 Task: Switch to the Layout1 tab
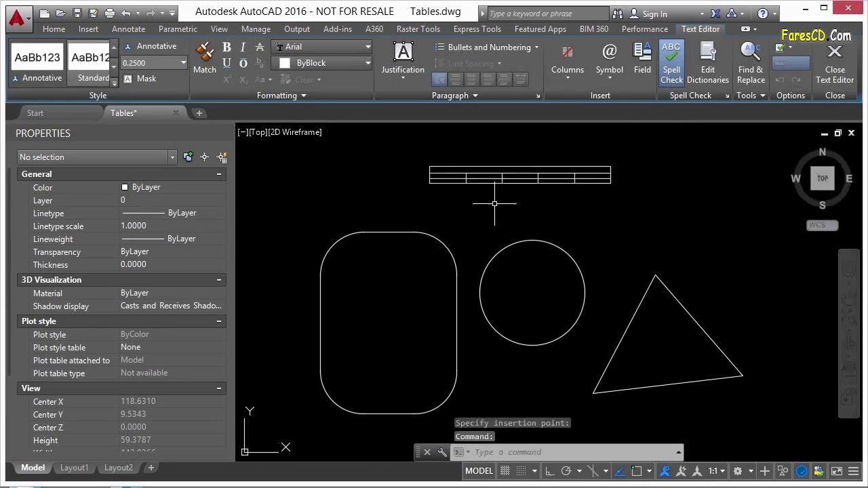pos(75,468)
